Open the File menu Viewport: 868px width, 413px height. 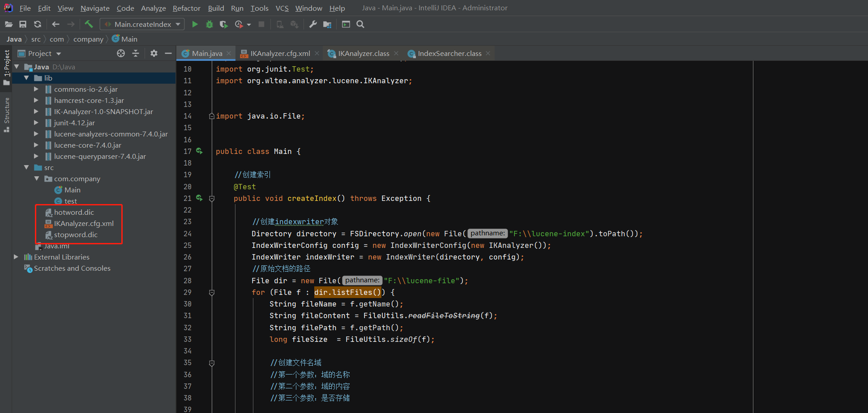[25, 8]
